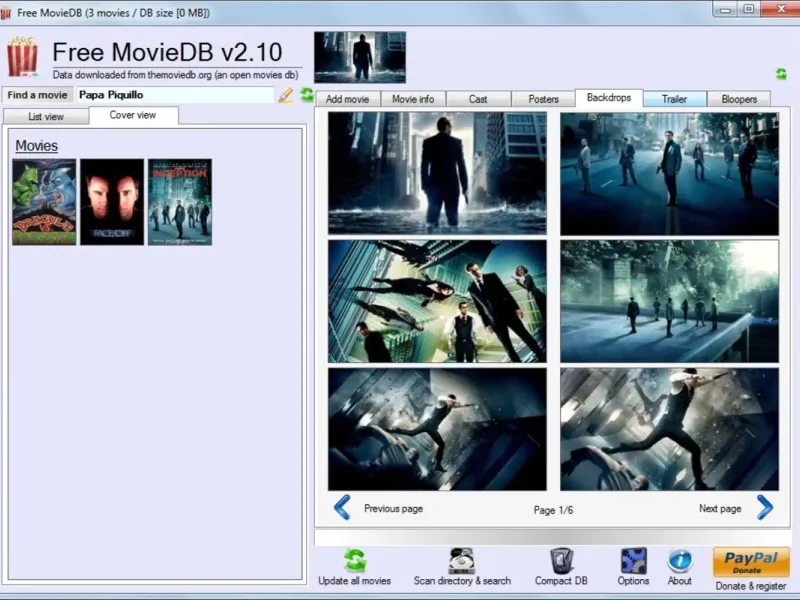Open the Trailer tab

[x=674, y=99]
